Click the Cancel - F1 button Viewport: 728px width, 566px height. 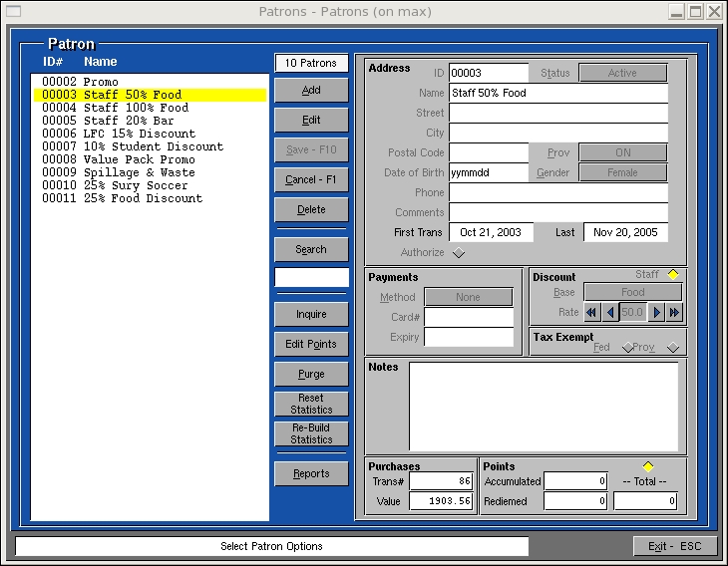point(311,179)
